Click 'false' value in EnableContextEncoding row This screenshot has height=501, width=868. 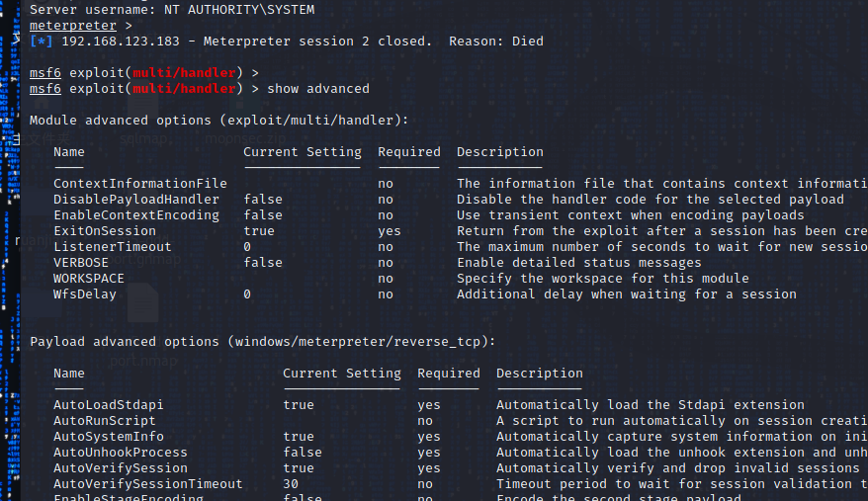(263, 214)
